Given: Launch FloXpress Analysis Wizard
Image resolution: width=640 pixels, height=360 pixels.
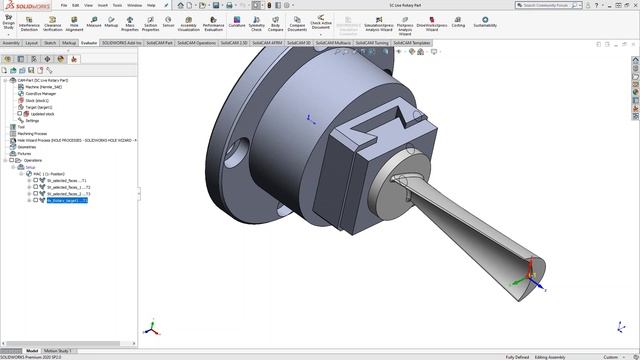Looking at the screenshot, I should 405,26.
